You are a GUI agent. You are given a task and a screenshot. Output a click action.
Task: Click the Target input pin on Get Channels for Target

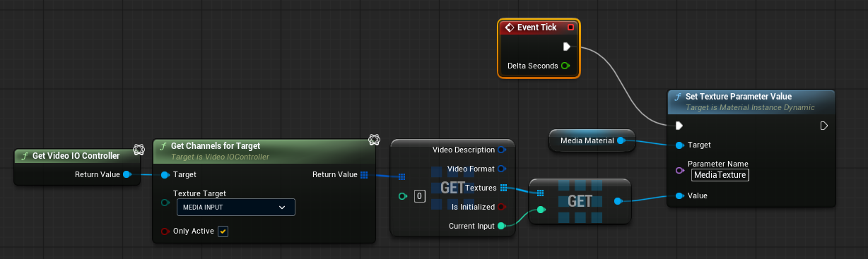[x=165, y=174]
